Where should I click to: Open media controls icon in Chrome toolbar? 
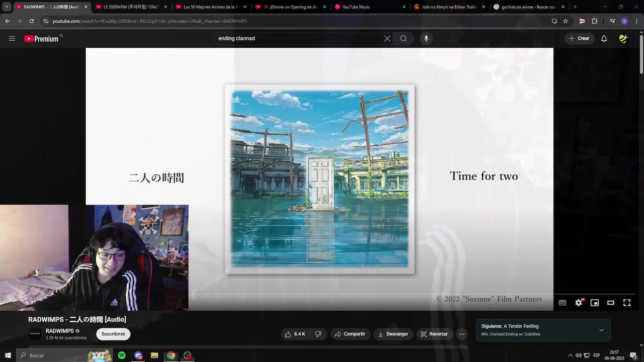[x=612, y=21]
